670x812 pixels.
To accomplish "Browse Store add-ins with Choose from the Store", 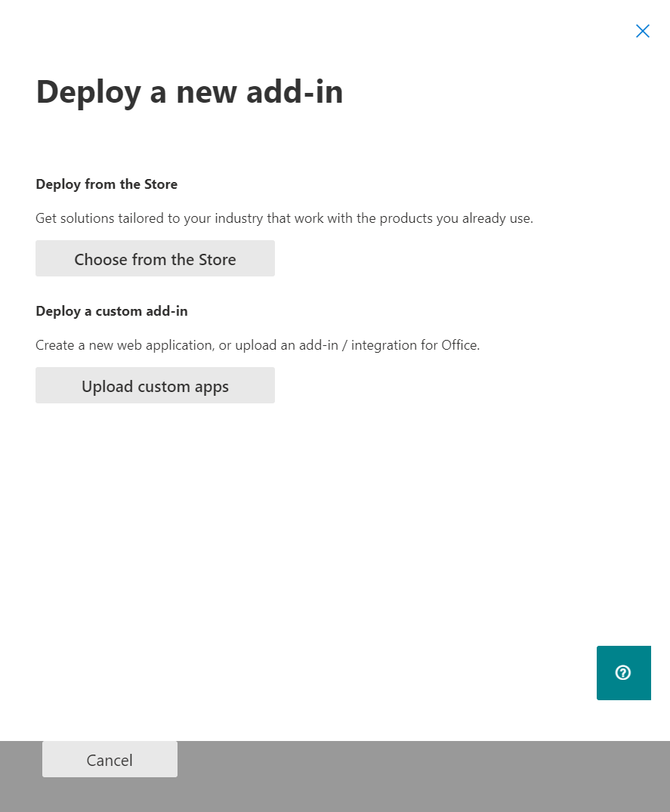I will 155,259.
